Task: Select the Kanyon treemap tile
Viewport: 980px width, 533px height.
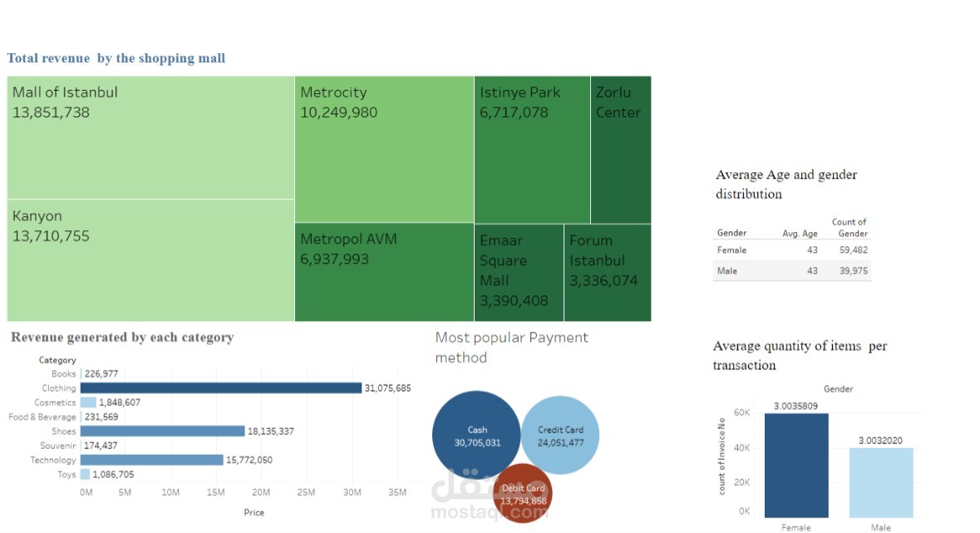Action: click(150, 260)
